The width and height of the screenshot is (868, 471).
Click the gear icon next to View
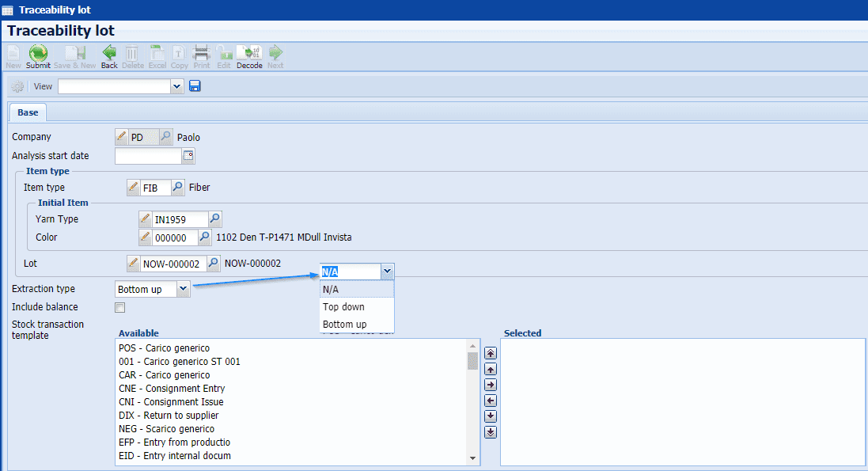pyautogui.click(x=17, y=85)
